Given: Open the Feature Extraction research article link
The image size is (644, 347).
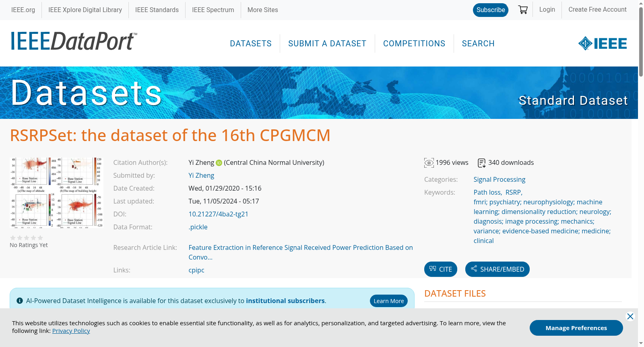Looking at the screenshot, I should pos(301,252).
